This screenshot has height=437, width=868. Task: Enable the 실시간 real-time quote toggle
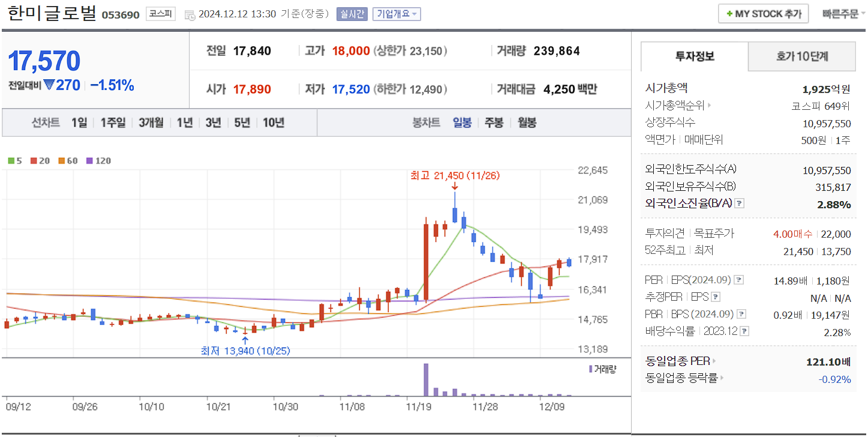tap(353, 14)
